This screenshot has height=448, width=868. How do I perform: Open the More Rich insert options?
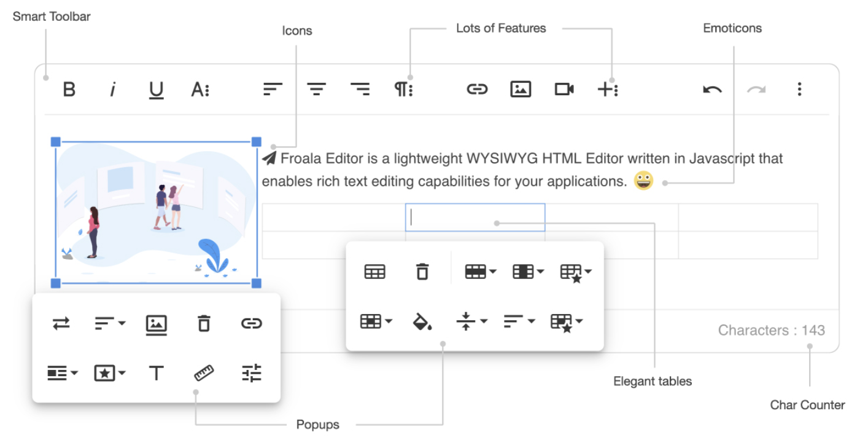(608, 90)
